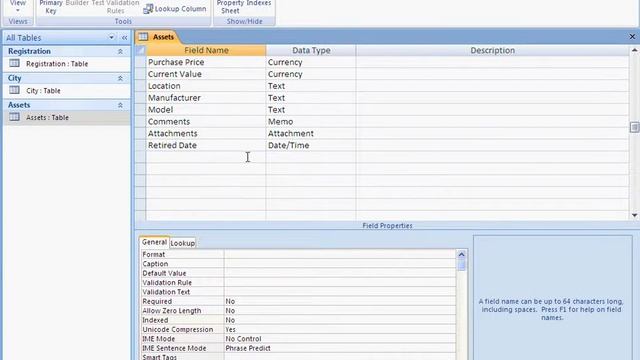Click the Validation Text property field
This screenshot has width=640, height=360.
coord(340,291)
